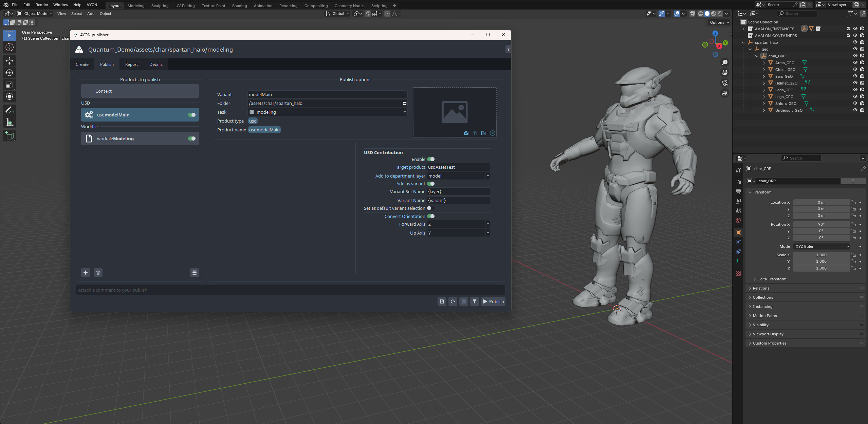Open the viewport Add menu
Image resolution: width=868 pixels, height=424 pixels.
[x=91, y=14]
